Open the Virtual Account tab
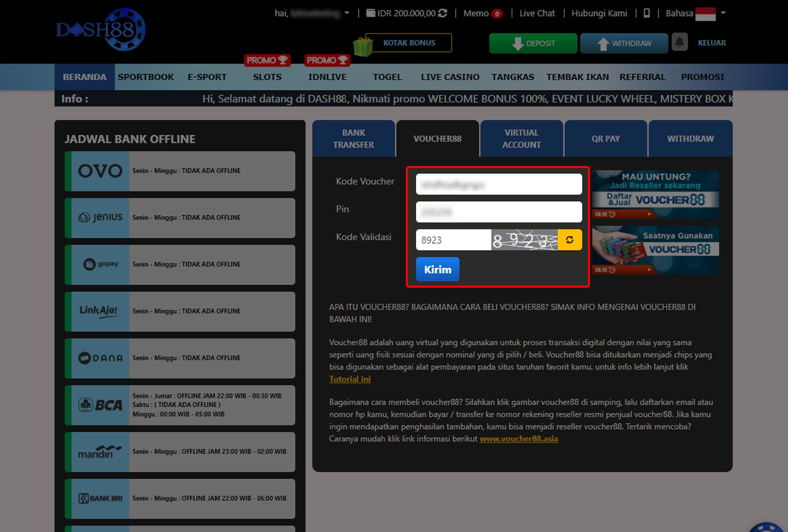Screen dimensions: 788x532 click(x=522, y=139)
